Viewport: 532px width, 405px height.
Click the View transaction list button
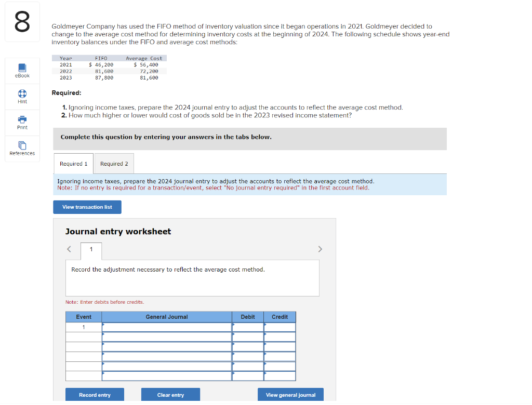click(x=87, y=207)
